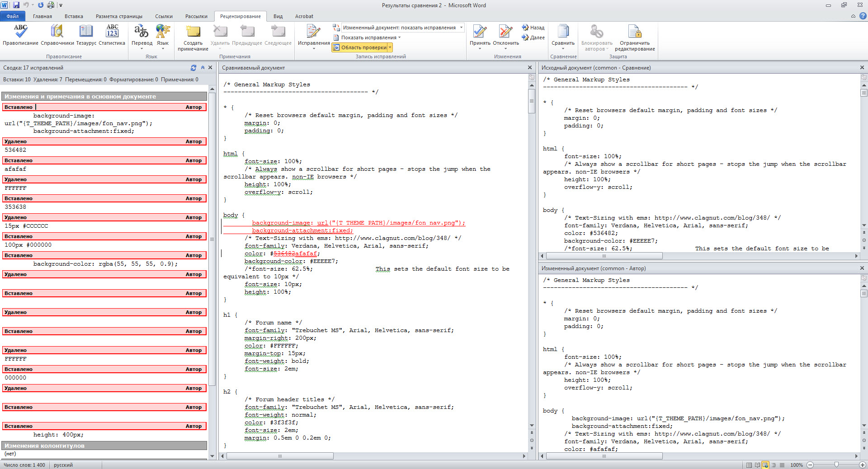Image resolution: width=868 pixels, height=469 pixels.
Task: Open the Тезаурус thesaurus
Action: pyautogui.click(x=86, y=32)
